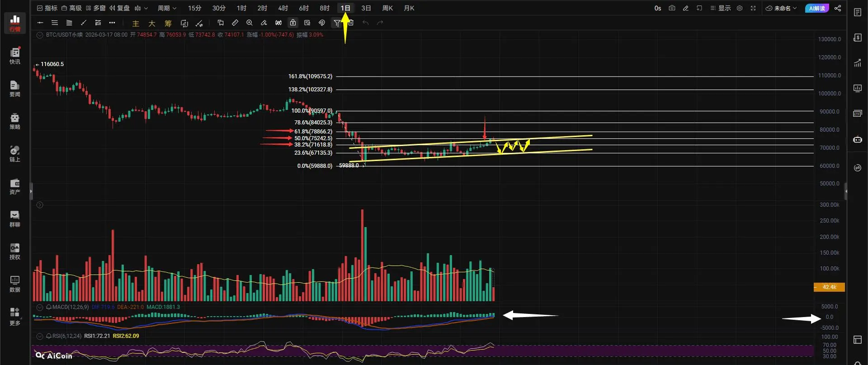This screenshot has width=868, height=365.
Task: Open more drawing tools (three dots)
Action: [112, 23]
